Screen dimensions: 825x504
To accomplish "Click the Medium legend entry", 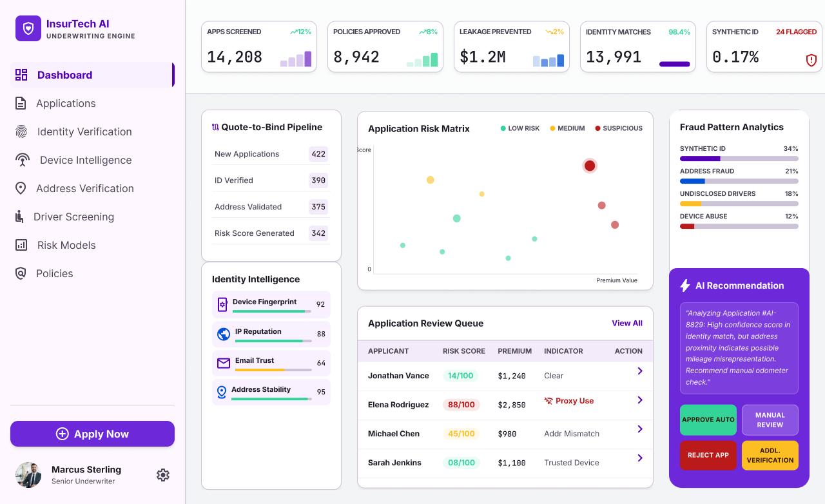I will (567, 128).
